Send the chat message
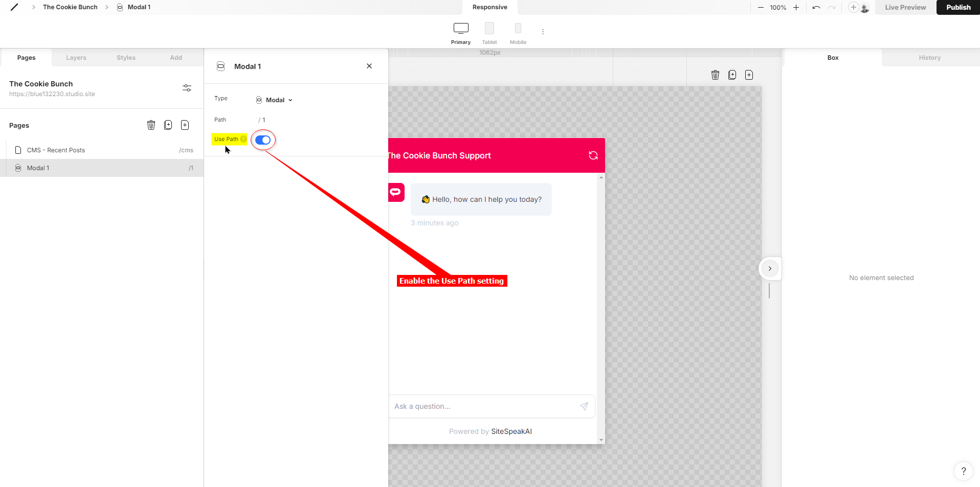The width and height of the screenshot is (980, 487). pyautogui.click(x=584, y=406)
